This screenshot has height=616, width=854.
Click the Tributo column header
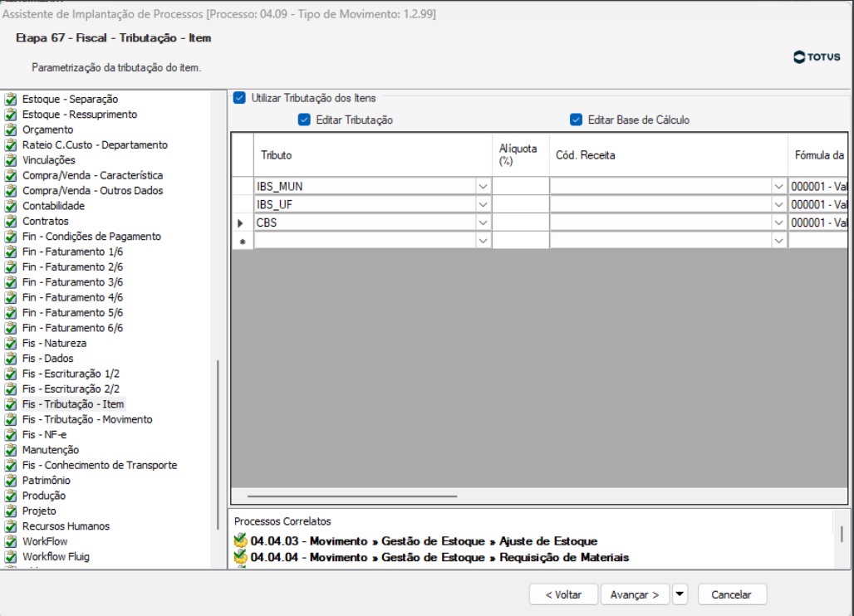click(x=372, y=155)
